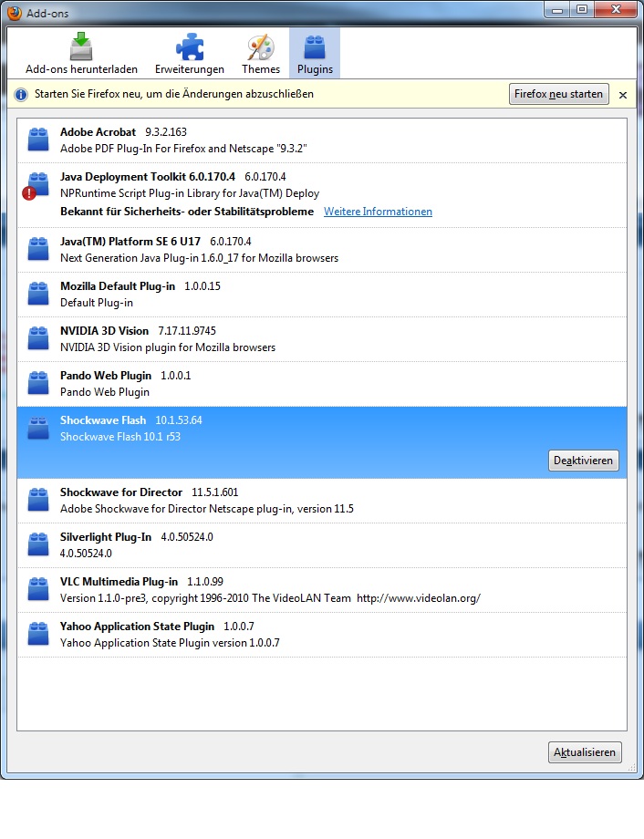The width and height of the screenshot is (644, 839).
Task: Click the version number 11.5.1.601
Action: click(x=214, y=492)
